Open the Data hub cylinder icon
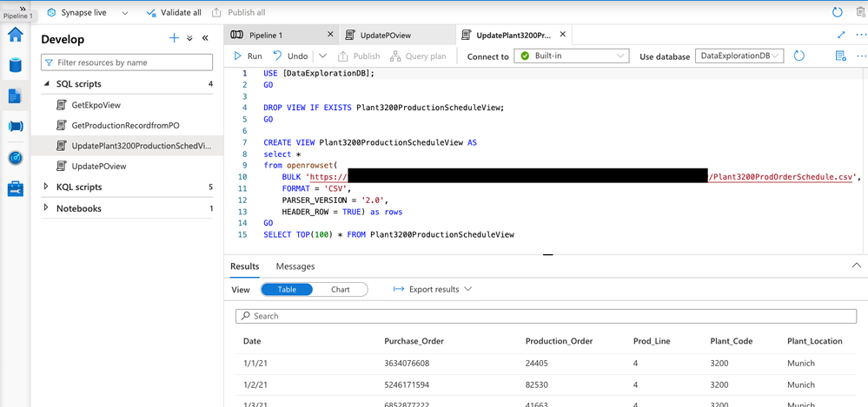 pyautogui.click(x=16, y=65)
